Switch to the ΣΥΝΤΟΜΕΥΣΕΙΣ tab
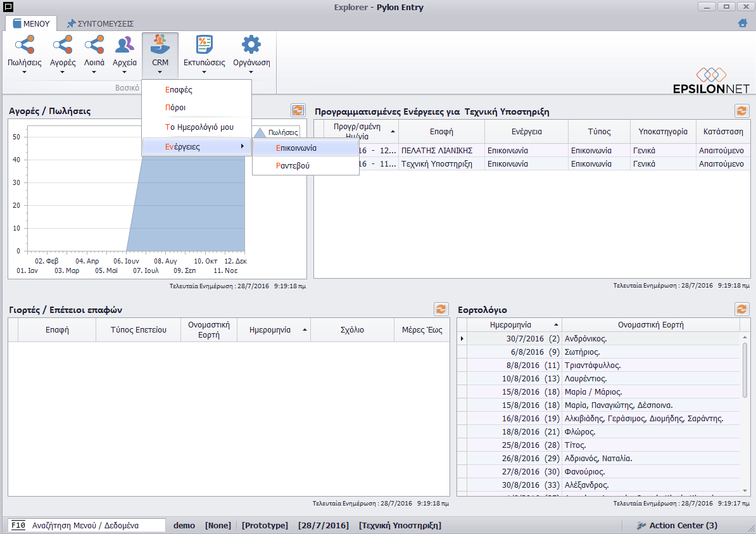 point(100,23)
